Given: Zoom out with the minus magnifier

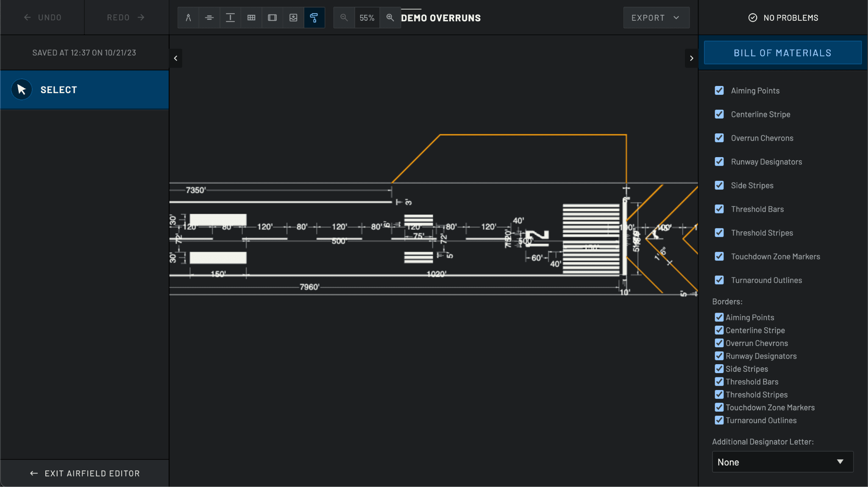Looking at the screenshot, I should coord(344,18).
